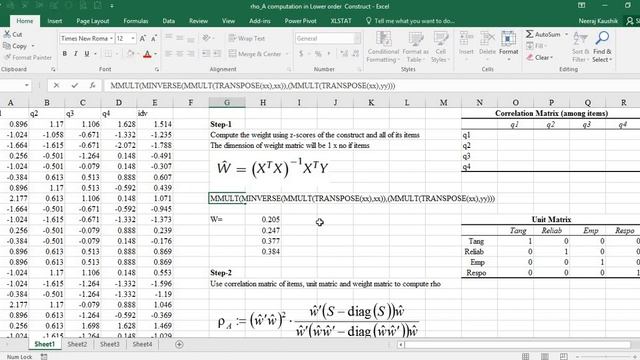The width and height of the screenshot is (640, 360).
Task: Confirm formula with the checkmark icon
Action: click(74, 85)
